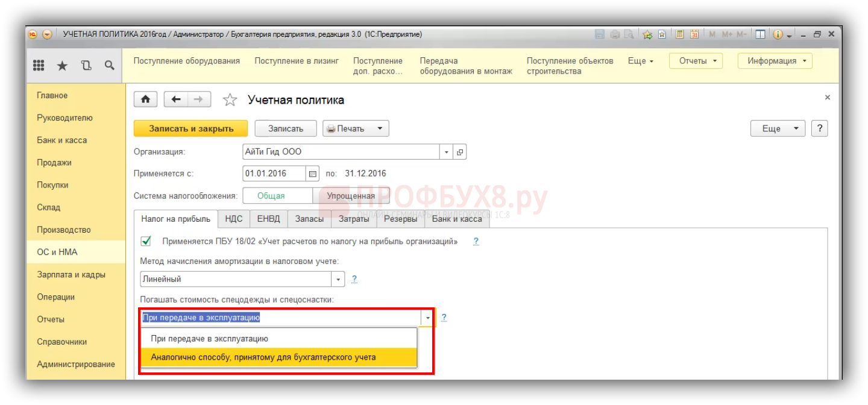Open Главное section in sidebar

[75, 95]
